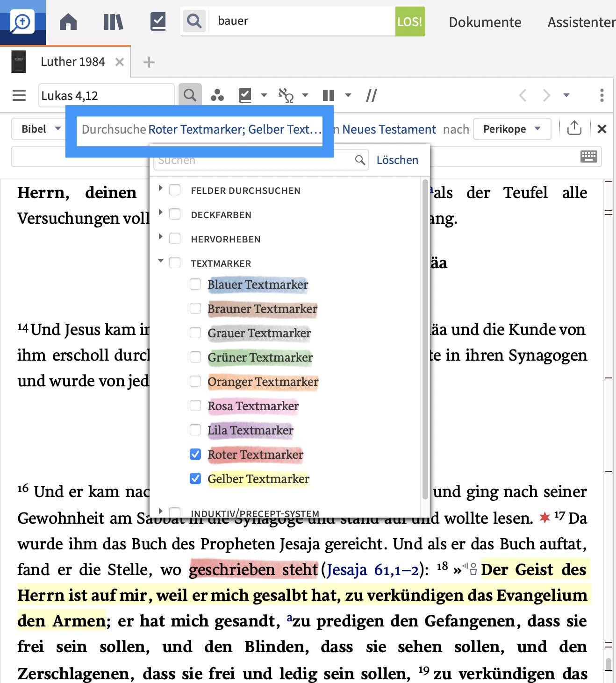Open the navigation history dropdown
The width and height of the screenshot is (616, 683).
(566, 95)
